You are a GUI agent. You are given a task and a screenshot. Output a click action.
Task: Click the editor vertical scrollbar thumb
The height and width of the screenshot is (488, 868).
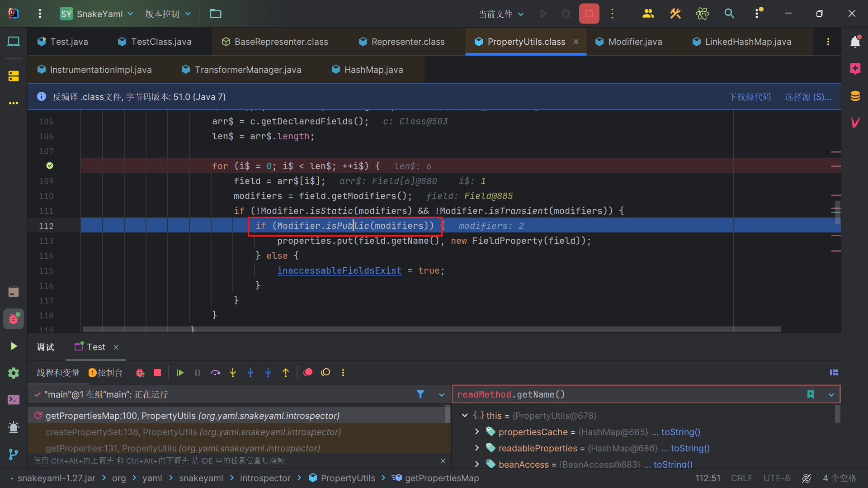837,213
